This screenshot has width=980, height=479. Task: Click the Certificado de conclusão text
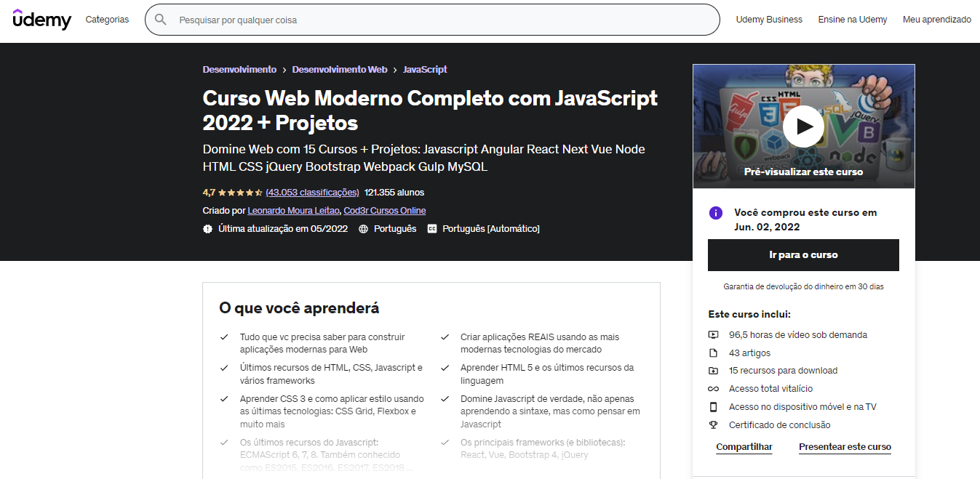point(780,425)
